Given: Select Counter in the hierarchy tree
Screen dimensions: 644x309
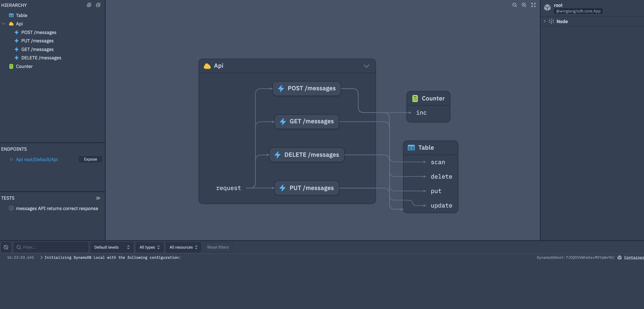Looking at the screenshot, I should 24,66.
